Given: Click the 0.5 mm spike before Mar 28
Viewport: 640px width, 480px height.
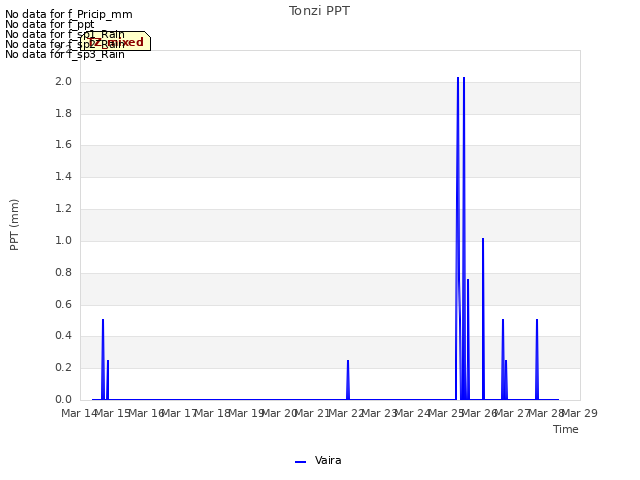Looking at the screenshot, I should (x=537, y=359).
